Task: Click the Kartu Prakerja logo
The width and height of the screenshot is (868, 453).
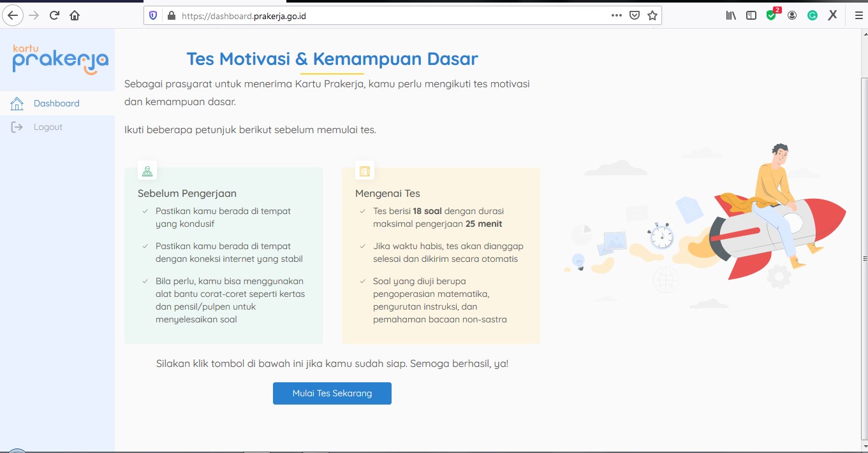Action: 60,59
